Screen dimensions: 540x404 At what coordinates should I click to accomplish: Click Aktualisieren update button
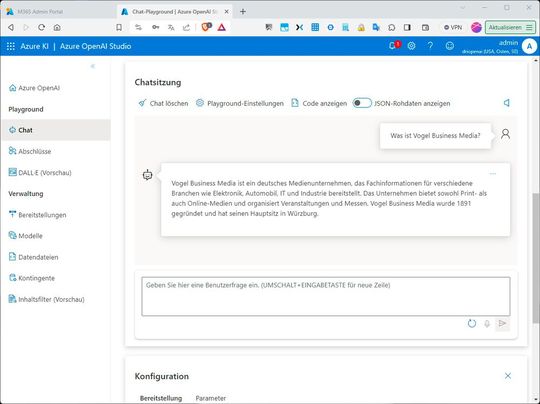click(x=510, y=28)
